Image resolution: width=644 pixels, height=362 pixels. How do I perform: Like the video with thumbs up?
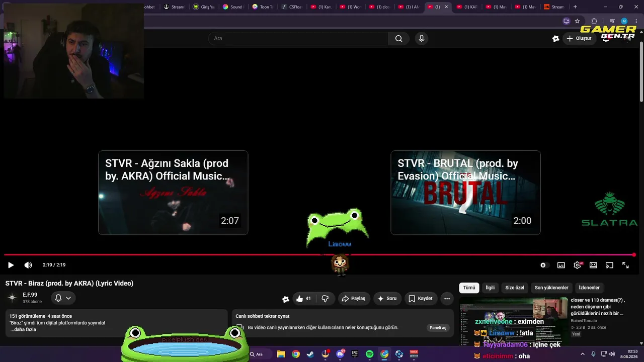[x=304, y=299]
